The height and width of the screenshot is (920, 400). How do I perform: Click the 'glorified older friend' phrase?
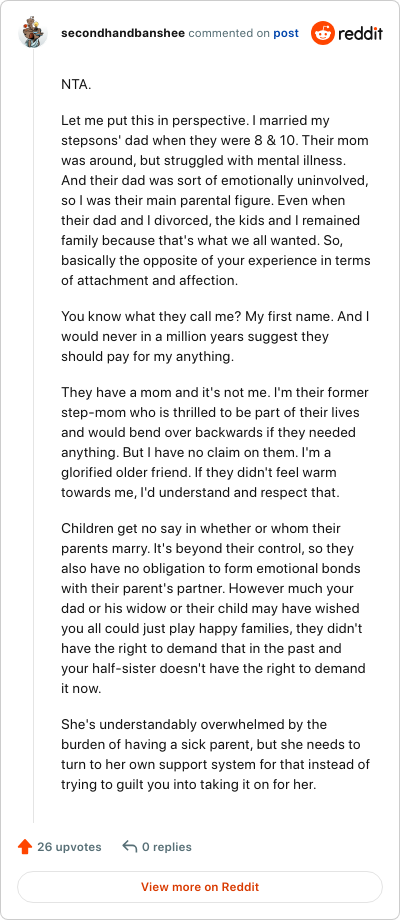141,472
